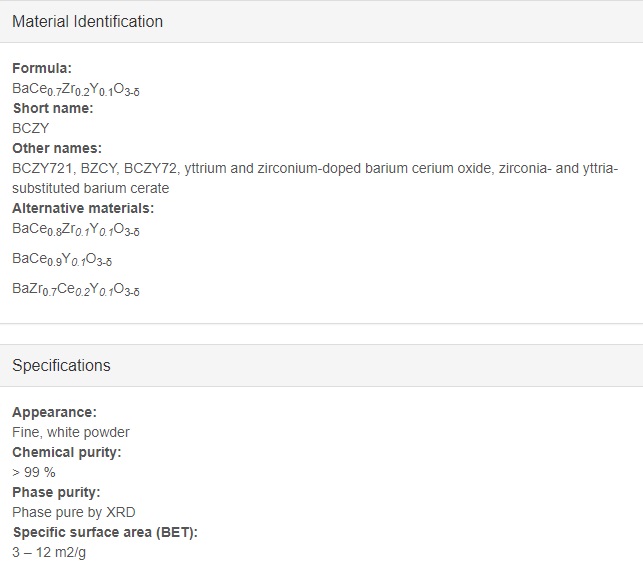Select the BaCe0.7Zr0.2Y0.1O3-δ formula text

76,89
